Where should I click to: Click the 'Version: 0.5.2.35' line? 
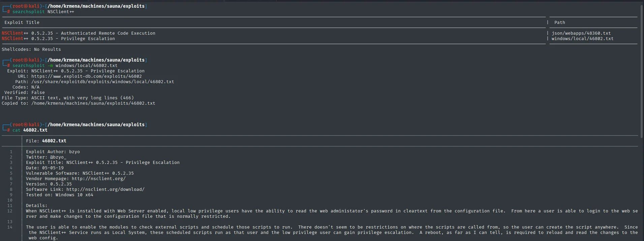(49, 184)
